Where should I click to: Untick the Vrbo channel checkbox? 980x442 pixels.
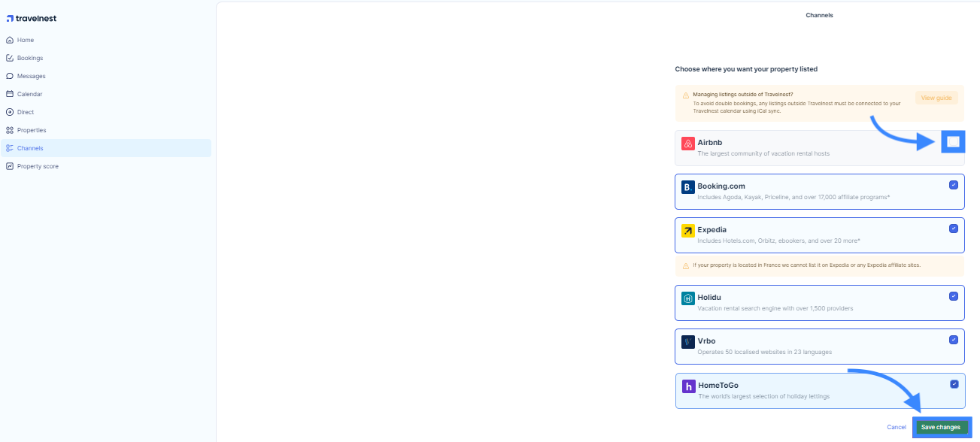click(x=954, y=340)
